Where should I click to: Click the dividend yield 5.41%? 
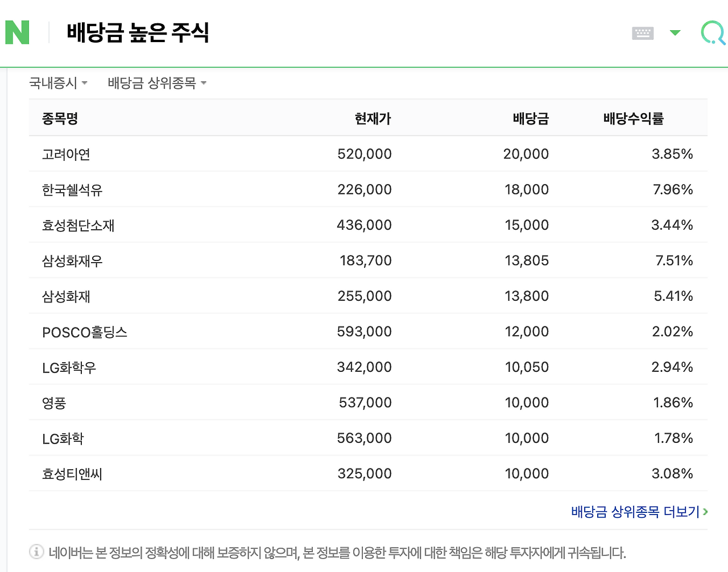pyautogui.click(x=673, y=296)
